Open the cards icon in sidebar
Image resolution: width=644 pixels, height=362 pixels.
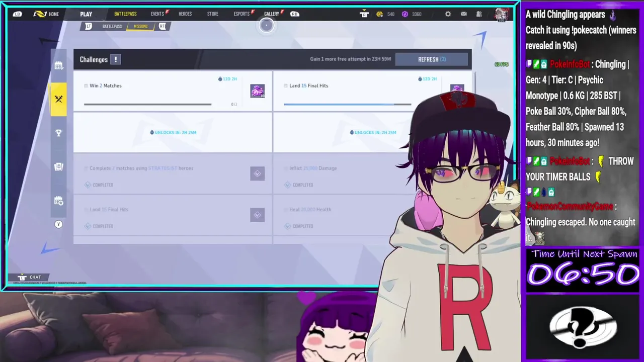[59, 166]
